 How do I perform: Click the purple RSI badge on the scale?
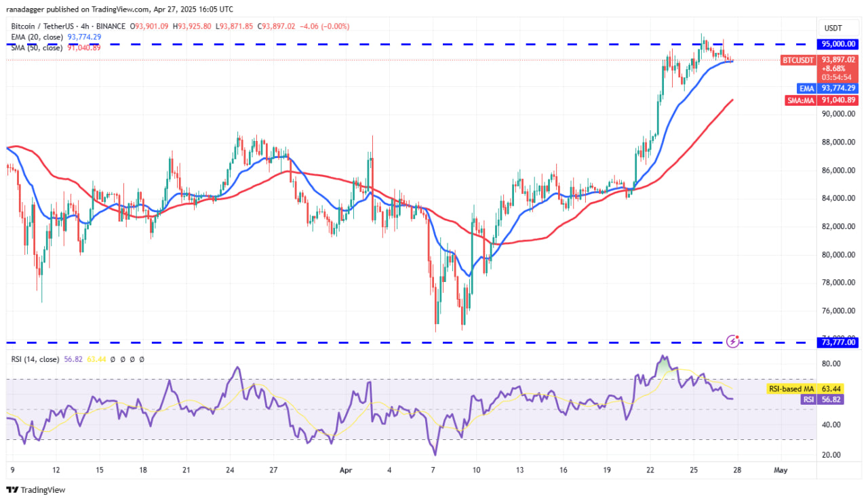pyautogui.click(x=808, y=400)
